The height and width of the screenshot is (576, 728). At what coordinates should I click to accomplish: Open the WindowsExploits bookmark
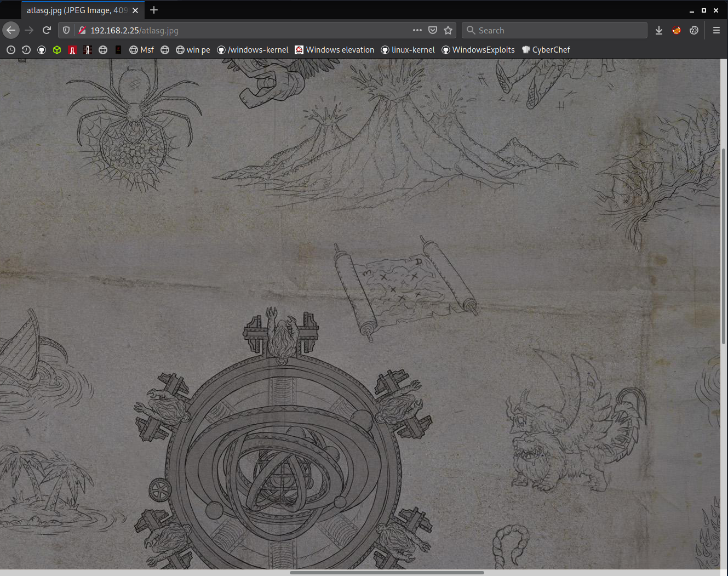click(478, 50)
